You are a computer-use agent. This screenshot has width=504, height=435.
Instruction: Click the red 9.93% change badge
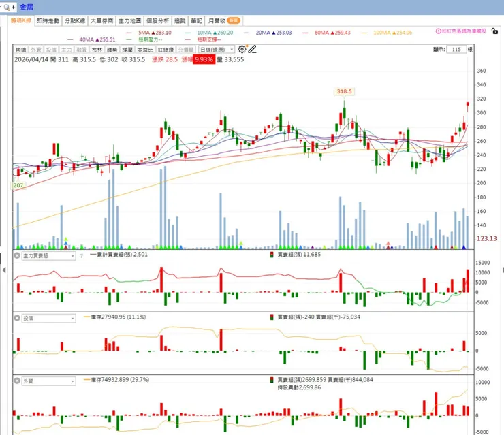click(x=204, y=59)
